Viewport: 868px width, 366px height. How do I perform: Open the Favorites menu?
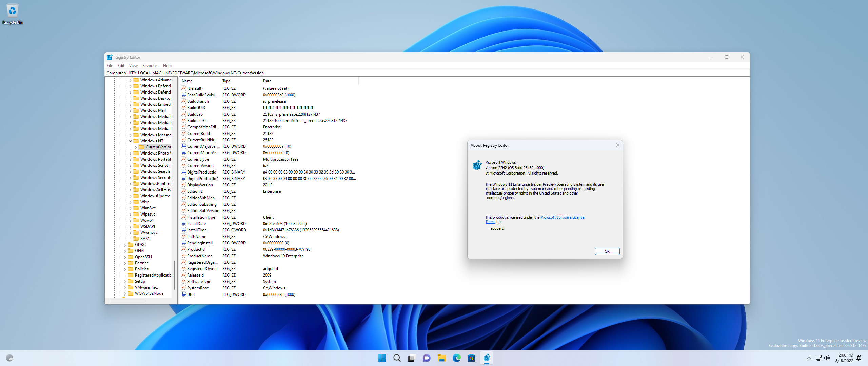[x=150, y=66]
